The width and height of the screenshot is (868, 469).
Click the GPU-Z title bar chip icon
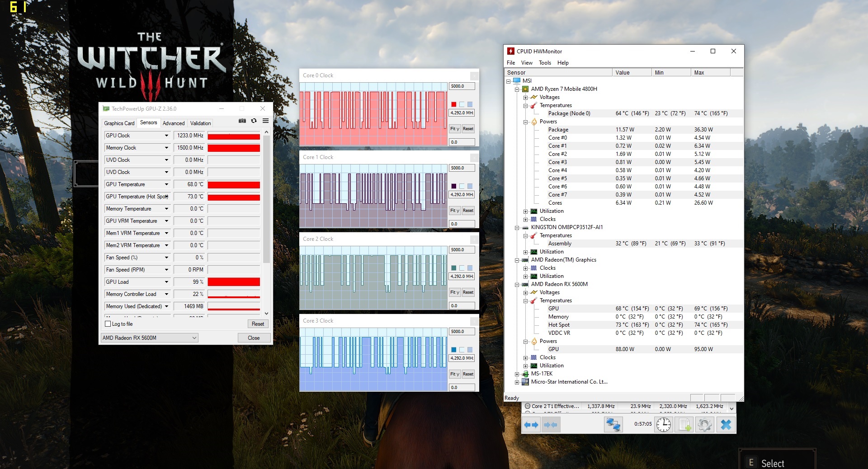[x=106, y=108]
